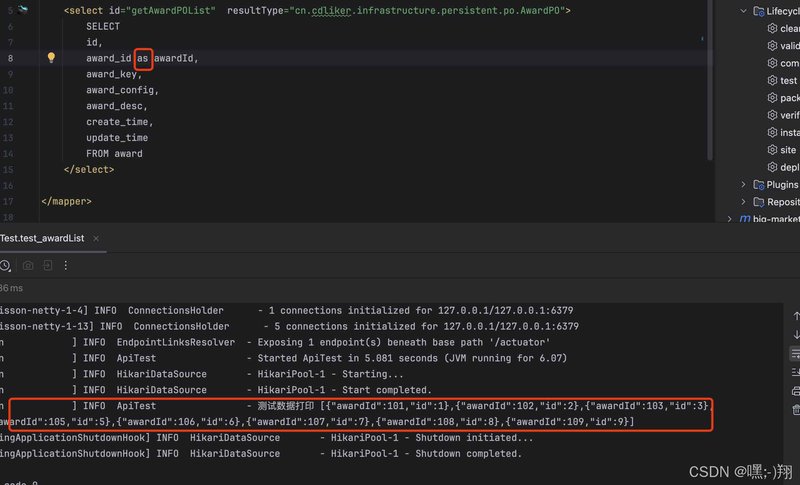Select the Test.test_awardList run tab
Viewport: 800px width, 485px height.
42,238
